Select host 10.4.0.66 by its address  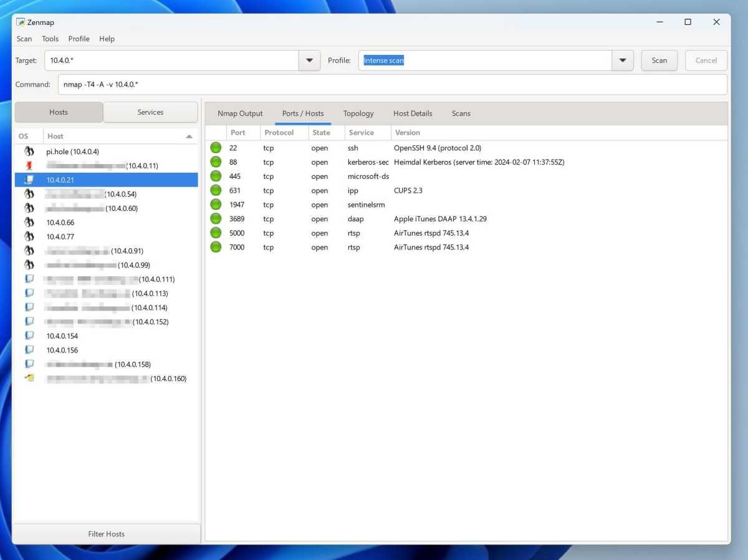click(x=60, y=223)
